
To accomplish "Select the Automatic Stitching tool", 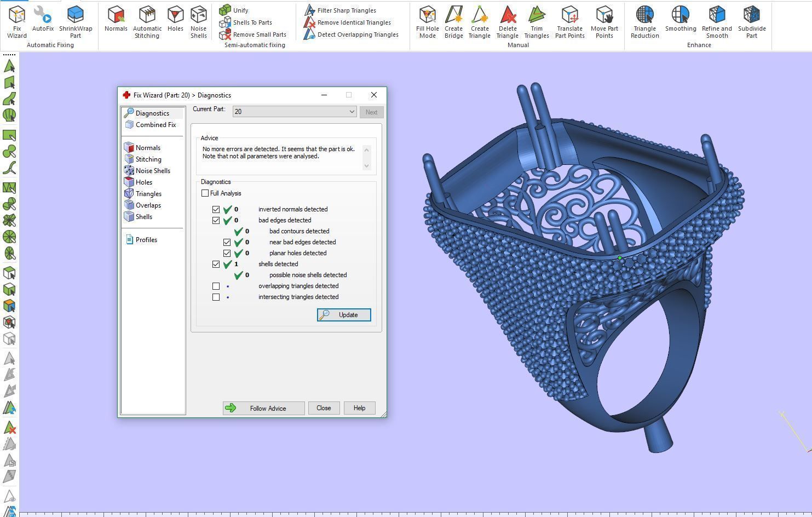I will click(x=147, y=22).
